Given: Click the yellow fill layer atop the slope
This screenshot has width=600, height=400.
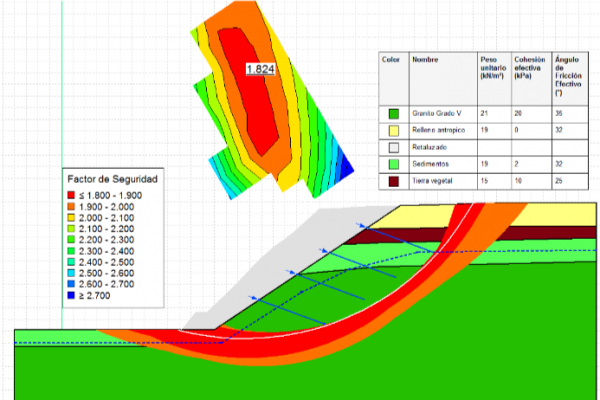Looking at the screenshot, I should pos(500,216).
